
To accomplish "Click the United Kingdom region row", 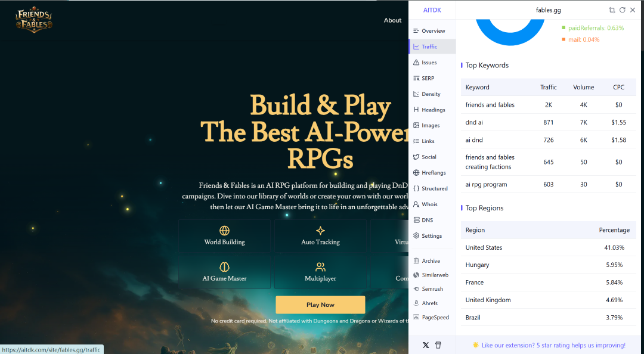I will (x=549, y=300).
